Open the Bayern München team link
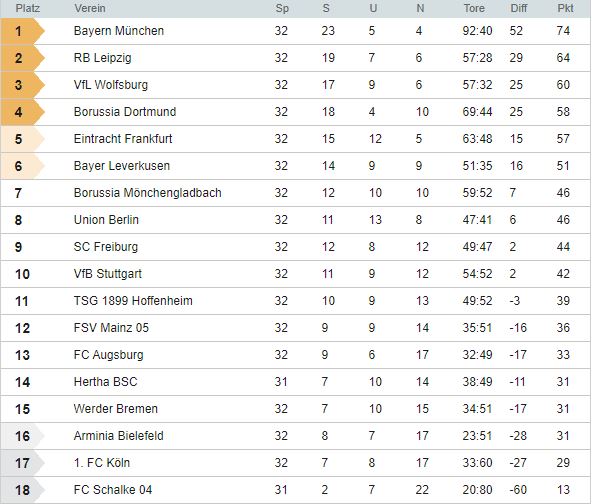This screenshot has height=504, width=592. (119, 31)
